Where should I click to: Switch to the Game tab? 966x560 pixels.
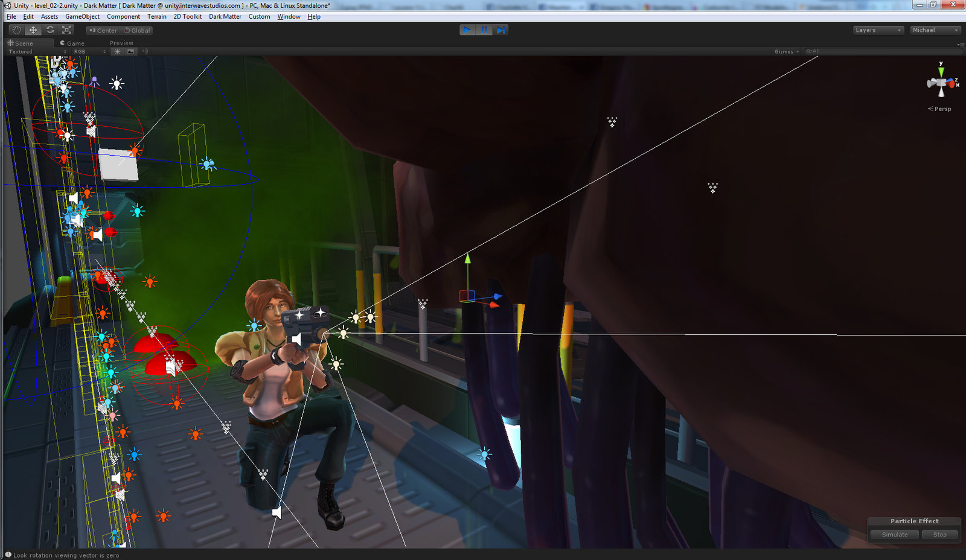[x=72, y=43]
